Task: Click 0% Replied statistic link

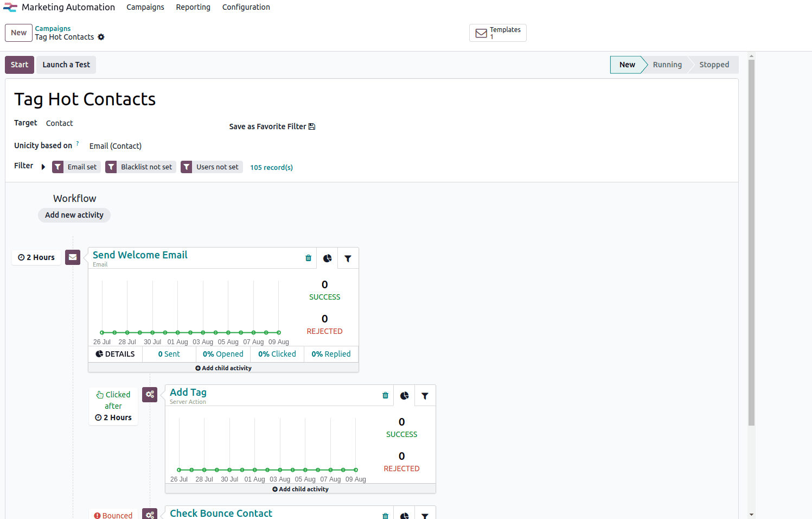Action: click(331, 354)
